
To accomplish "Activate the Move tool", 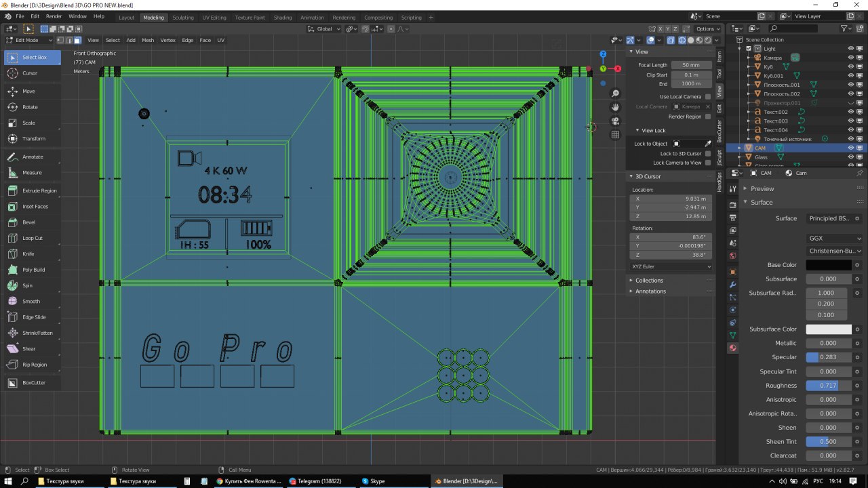I will tap(32, 91).
